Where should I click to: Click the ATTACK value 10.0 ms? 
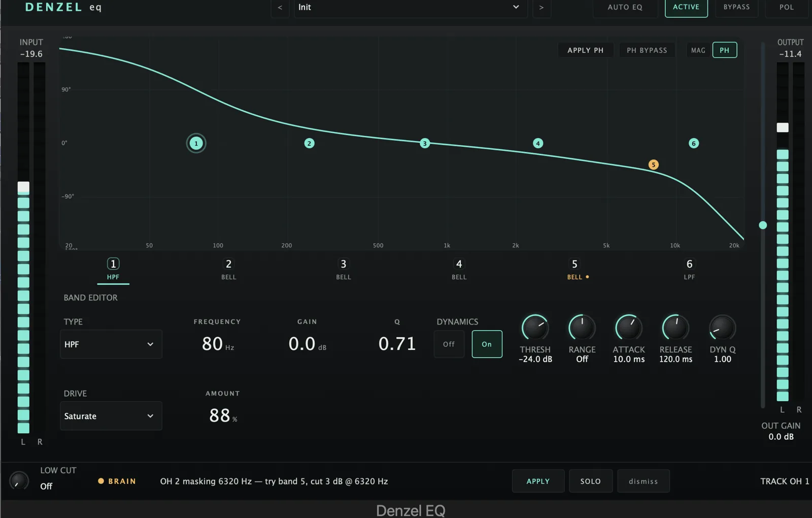[629, 359]
